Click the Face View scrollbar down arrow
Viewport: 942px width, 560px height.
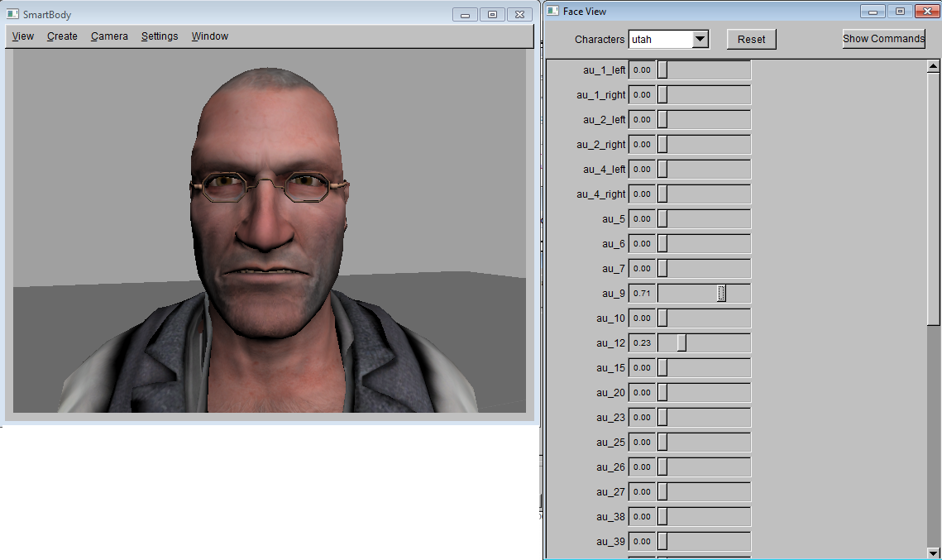pos(933,553)
